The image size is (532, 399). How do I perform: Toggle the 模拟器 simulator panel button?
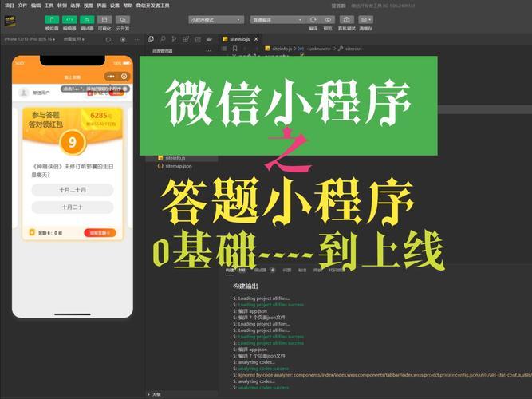[x=52, y=19]
